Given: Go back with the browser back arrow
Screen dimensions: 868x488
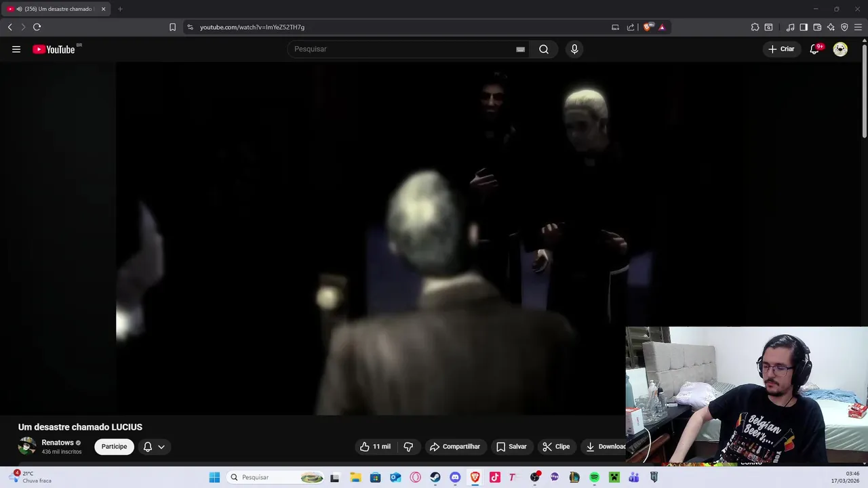Looking at the screenshot, I should (9, 27).
